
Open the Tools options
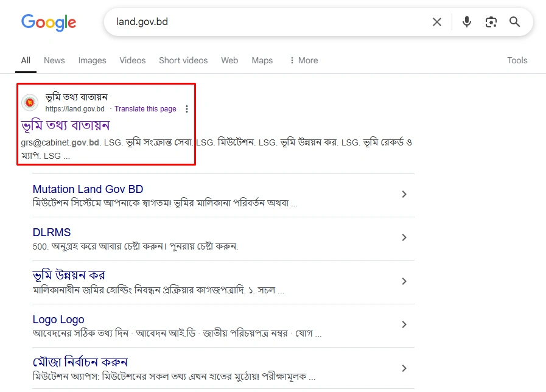517,61
